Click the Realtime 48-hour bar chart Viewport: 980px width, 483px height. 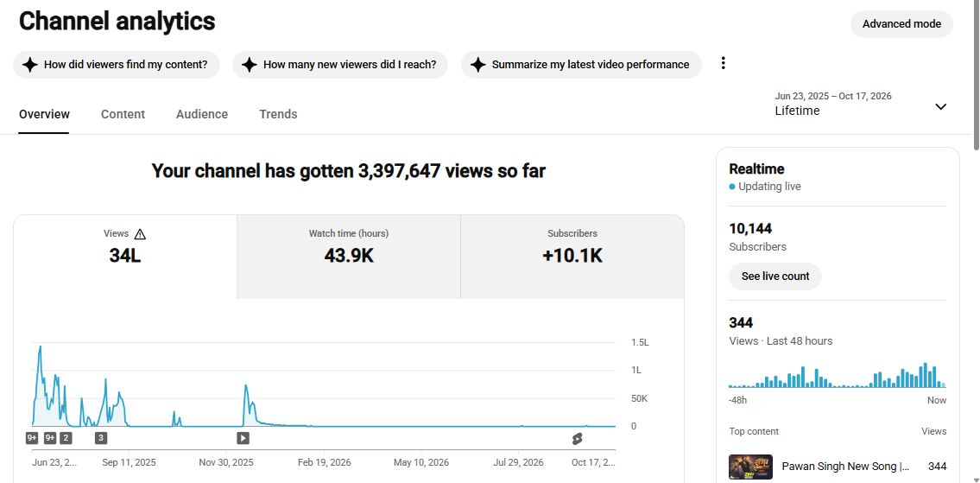[838, 375]
